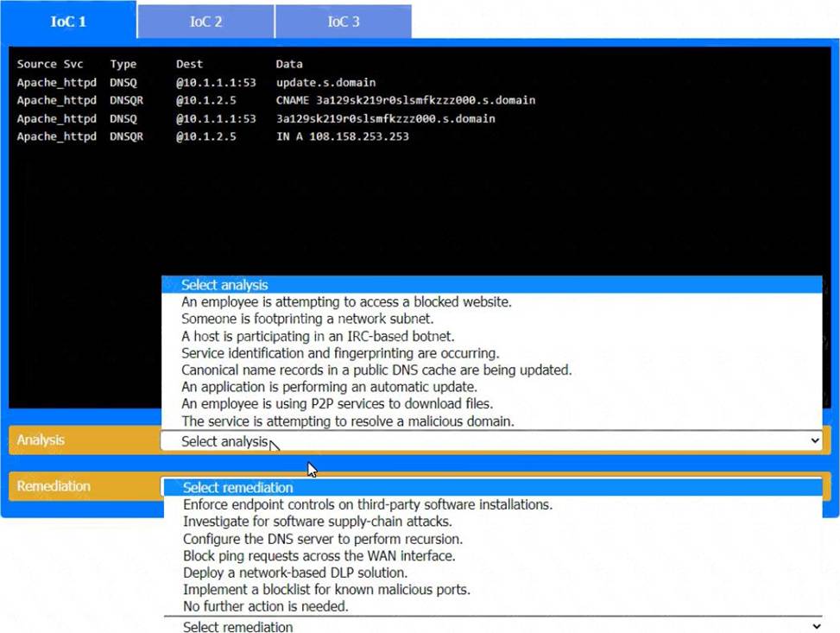This screenshot has width=840, height=633.
Task: Pick 'No further action is needed' remediation
Action: coord(266,606)
